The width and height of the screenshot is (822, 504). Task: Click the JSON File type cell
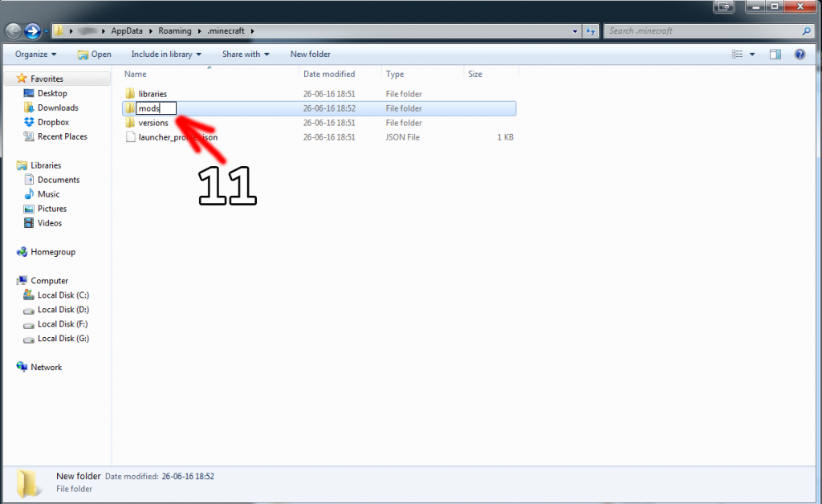tap(403, 137)
